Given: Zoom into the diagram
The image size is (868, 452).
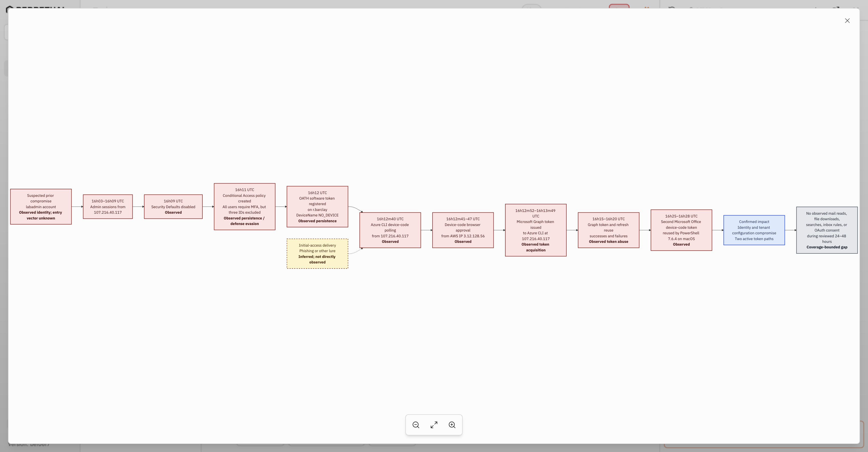Looking at the screenshot, I should 452,425.
